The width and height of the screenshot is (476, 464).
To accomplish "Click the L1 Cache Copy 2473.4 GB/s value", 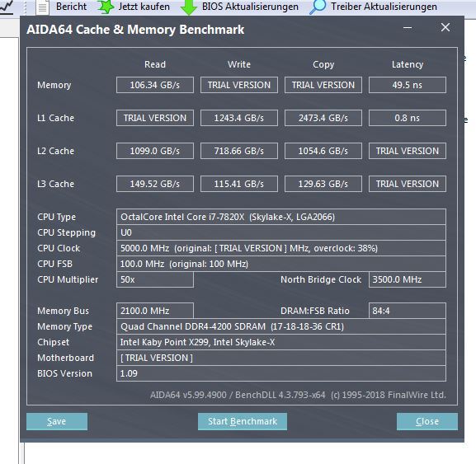I will pyautogui.click(x=323, y=118).
